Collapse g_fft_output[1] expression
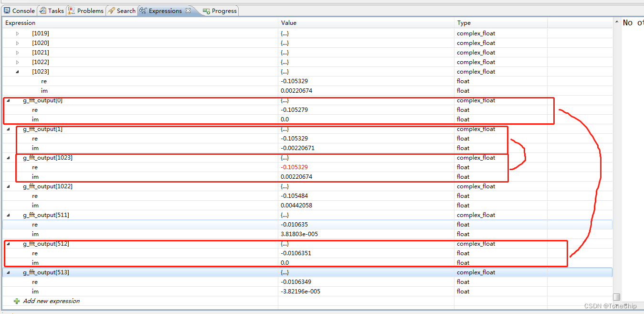 [9, 129]
